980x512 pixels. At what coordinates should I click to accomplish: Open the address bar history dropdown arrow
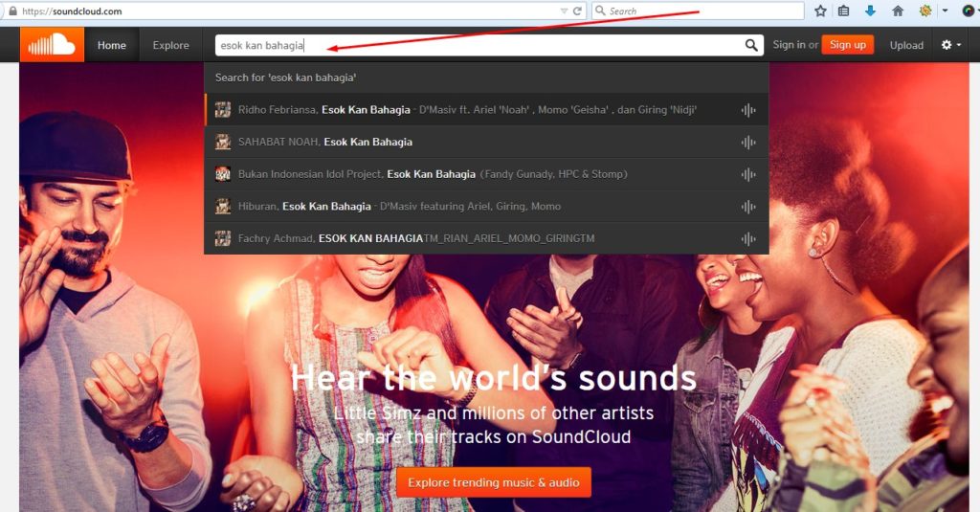pos(563,11)
